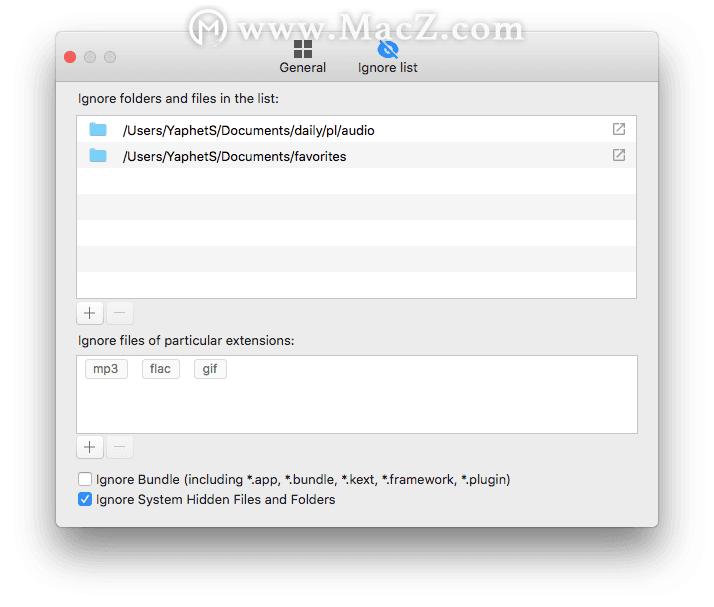The image size is (714, 607).
Task: Enable the Ignore Bundle checkbox
Action: click(x=85, y=479)
